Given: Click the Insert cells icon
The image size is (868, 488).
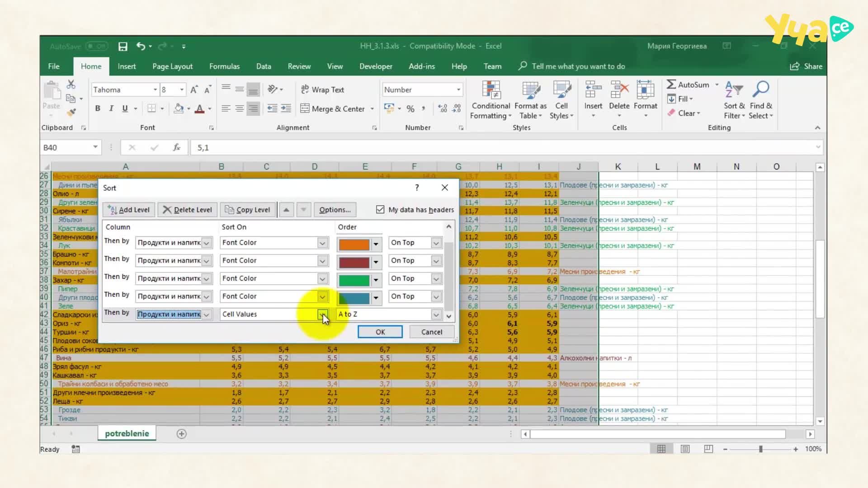Looking at the screenshot, I should point(593,89).
